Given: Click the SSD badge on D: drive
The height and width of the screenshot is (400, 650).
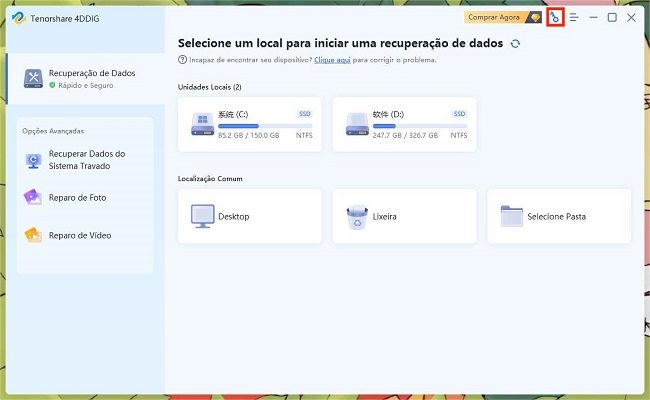Looking at the screenshot, I should coord(459,114).
